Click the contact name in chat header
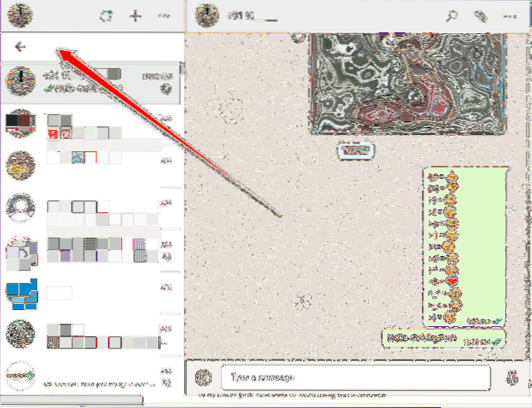The width and height of the screenshot is (532, 408). click(x=251, y=14)
